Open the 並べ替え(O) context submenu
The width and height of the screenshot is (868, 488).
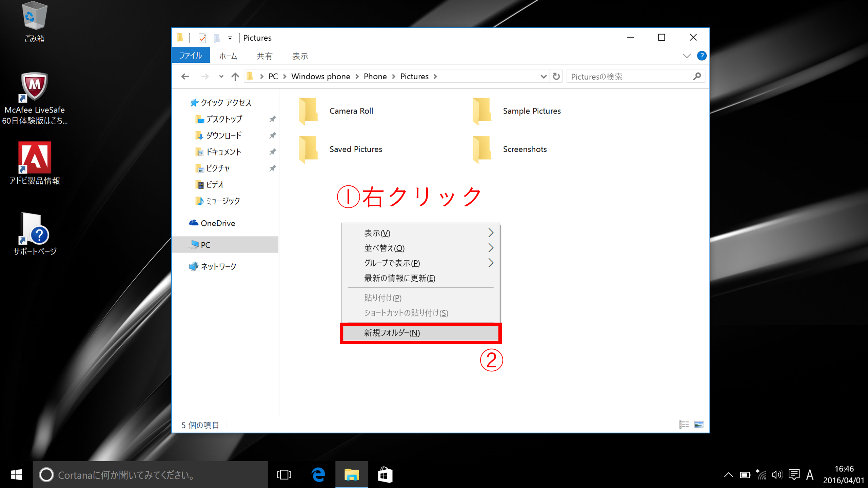(420, 248)
